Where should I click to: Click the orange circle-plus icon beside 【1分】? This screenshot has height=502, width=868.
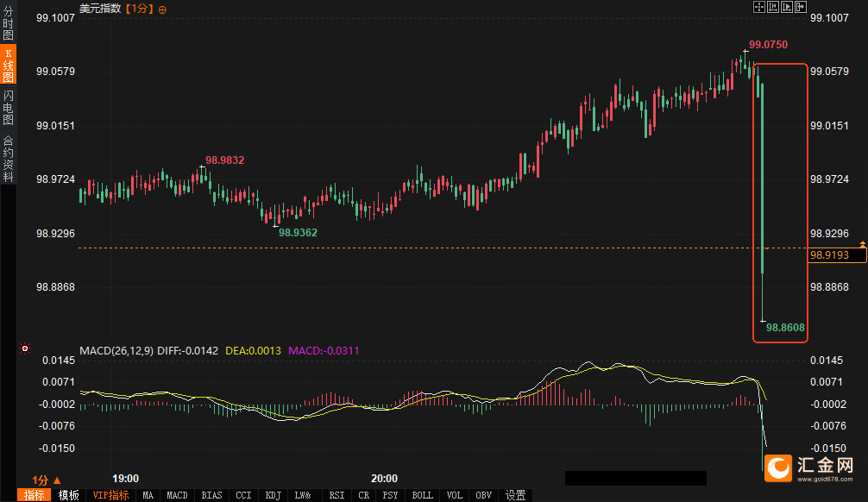click(162, 10)
